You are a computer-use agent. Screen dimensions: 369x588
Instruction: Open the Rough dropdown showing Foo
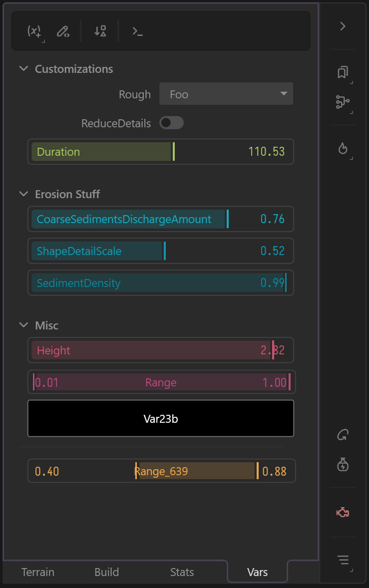226,94
